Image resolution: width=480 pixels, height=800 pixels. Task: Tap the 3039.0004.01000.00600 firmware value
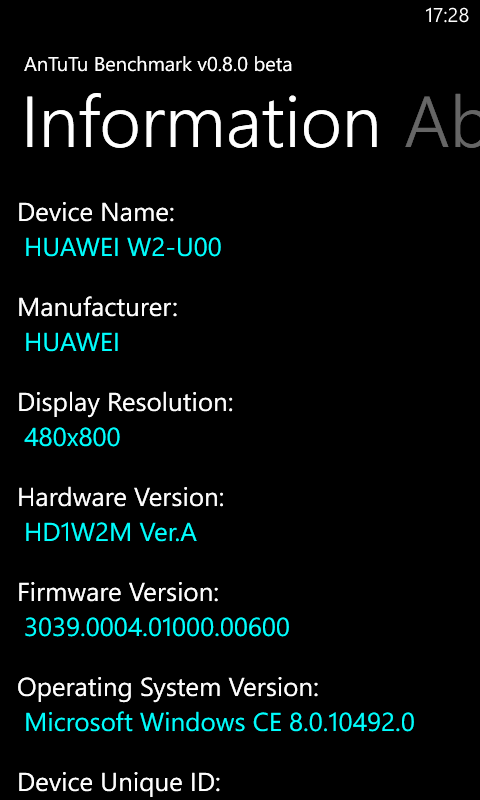click(157, 627)
